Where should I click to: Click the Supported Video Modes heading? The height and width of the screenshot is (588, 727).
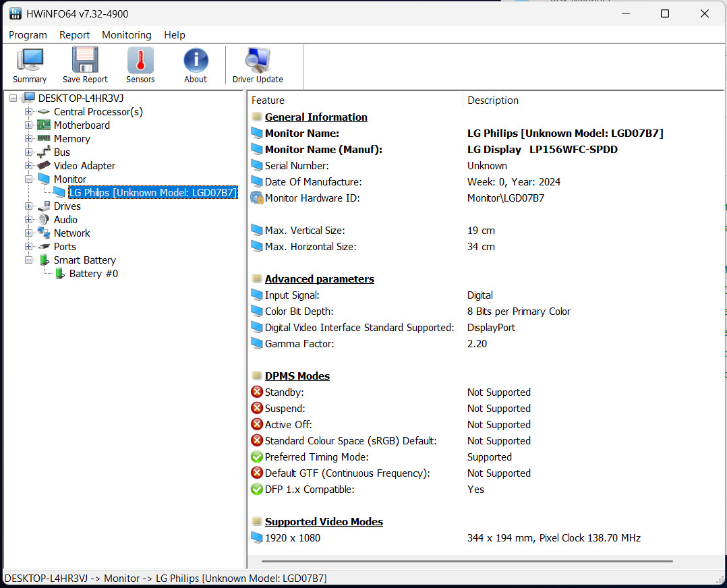pyautogui.click(x=324, y=522)
